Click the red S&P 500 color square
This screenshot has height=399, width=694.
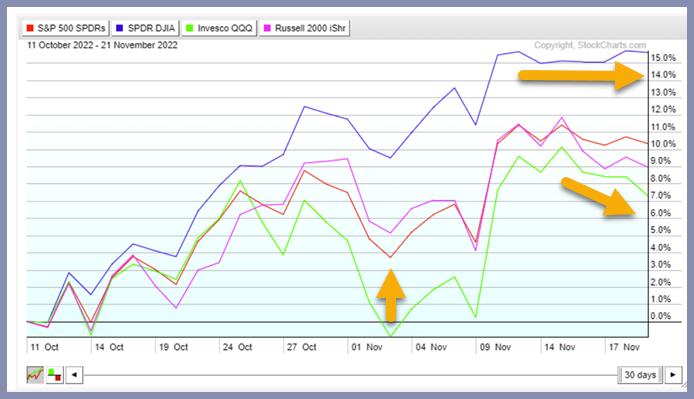pyautogui.click(x=30, y=28)
